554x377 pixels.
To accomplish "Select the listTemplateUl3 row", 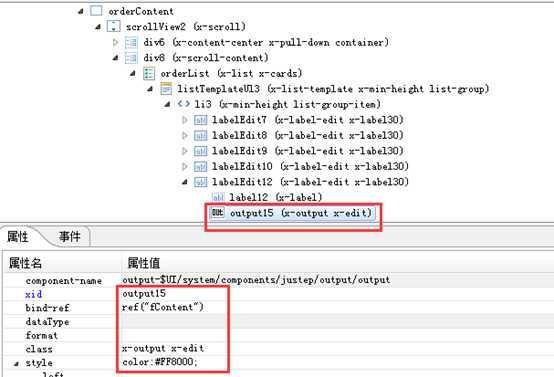I will (333, 89).
